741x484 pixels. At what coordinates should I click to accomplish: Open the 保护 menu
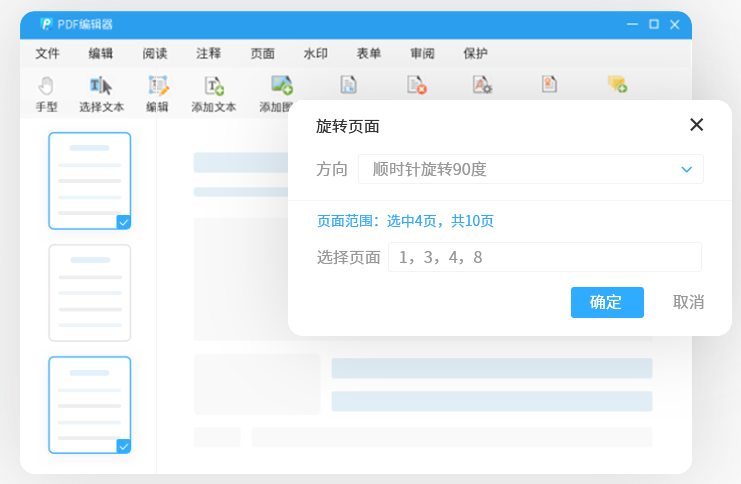475,53
